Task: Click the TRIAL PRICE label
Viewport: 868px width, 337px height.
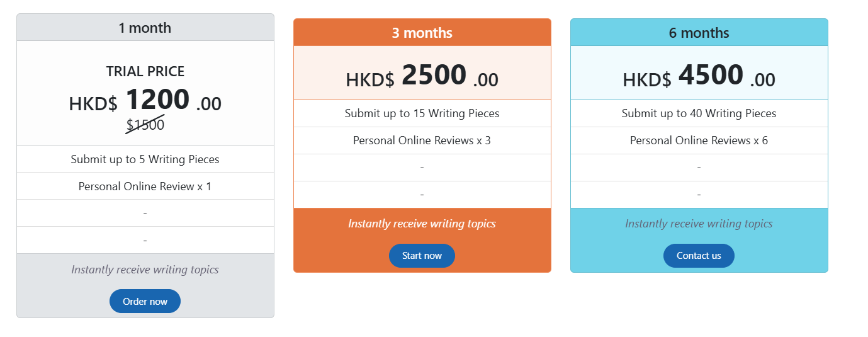Action: pyautogui.click(x=145, y=72)
